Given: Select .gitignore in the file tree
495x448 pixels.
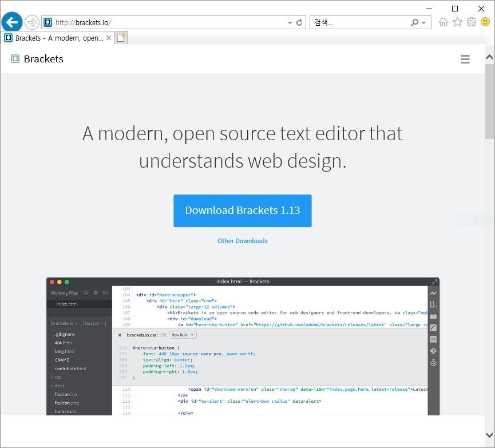Looking at the screenshot, I should (65, 334).
